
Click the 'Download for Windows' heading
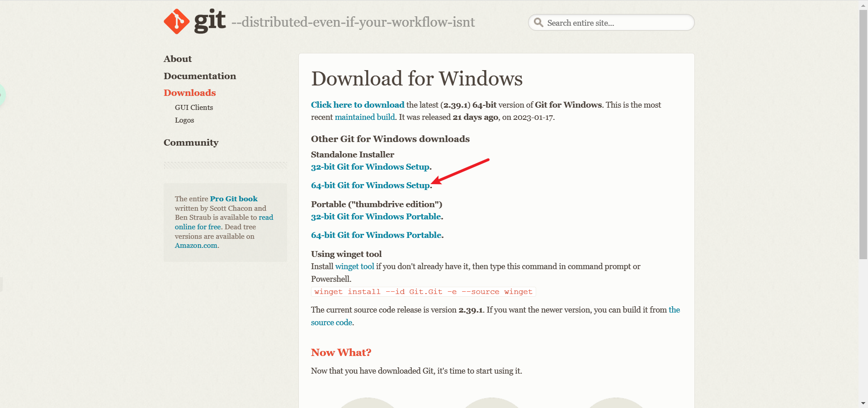(417, 79)
